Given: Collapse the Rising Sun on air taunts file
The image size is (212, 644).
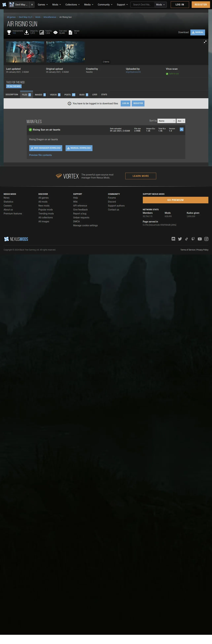Looking at the screenshot, I should pyautogui.click(x=181, y=130).
